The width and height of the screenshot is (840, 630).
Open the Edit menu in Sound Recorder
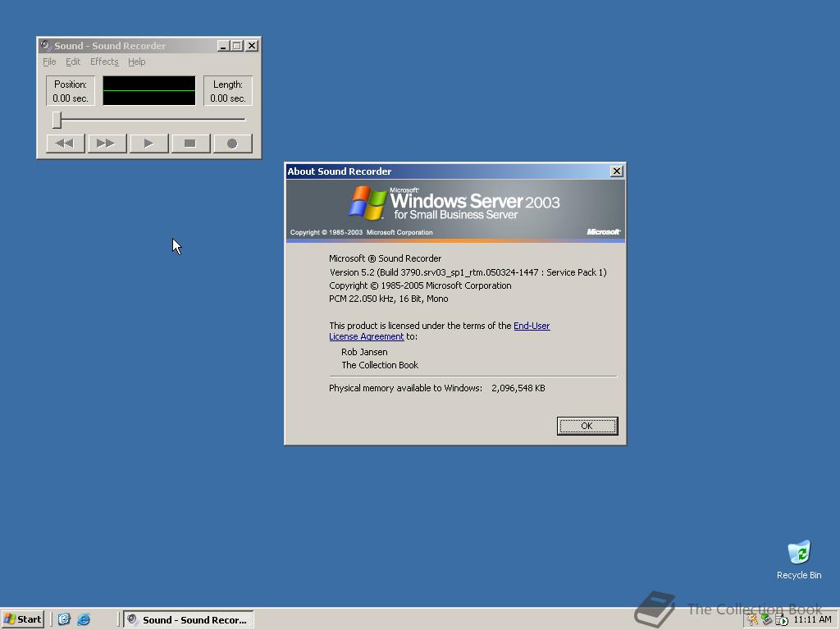coord(73,62)
